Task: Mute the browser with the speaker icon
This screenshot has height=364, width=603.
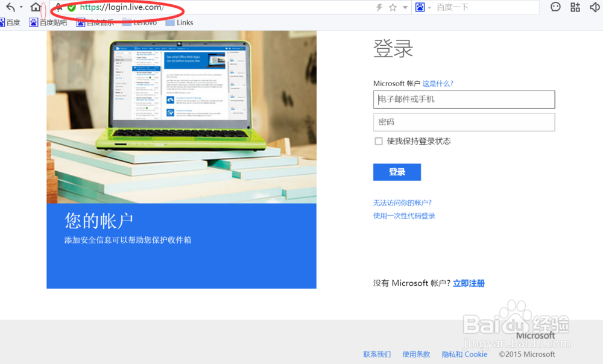Action: pos(595,7)
